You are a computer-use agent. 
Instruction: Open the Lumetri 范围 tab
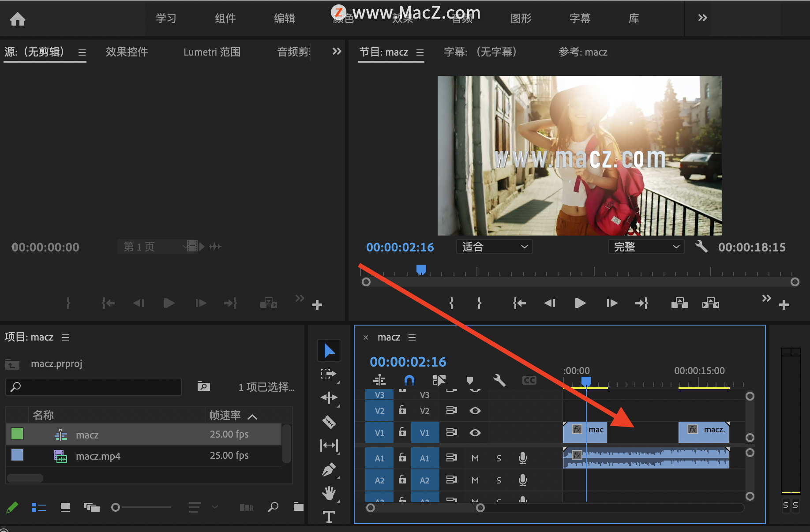212,52
